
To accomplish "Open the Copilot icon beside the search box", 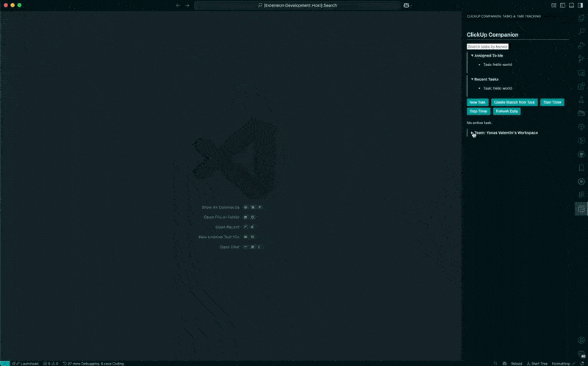I will click(x=406, y=5).
